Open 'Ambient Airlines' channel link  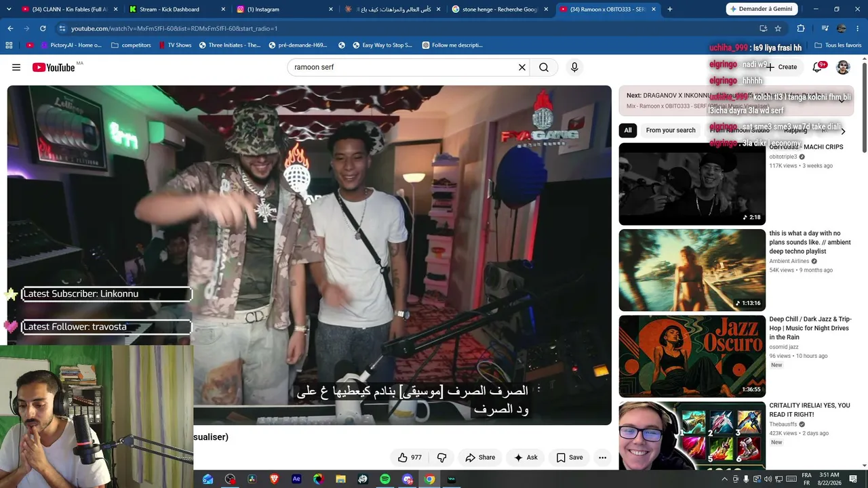pos(789,261)
